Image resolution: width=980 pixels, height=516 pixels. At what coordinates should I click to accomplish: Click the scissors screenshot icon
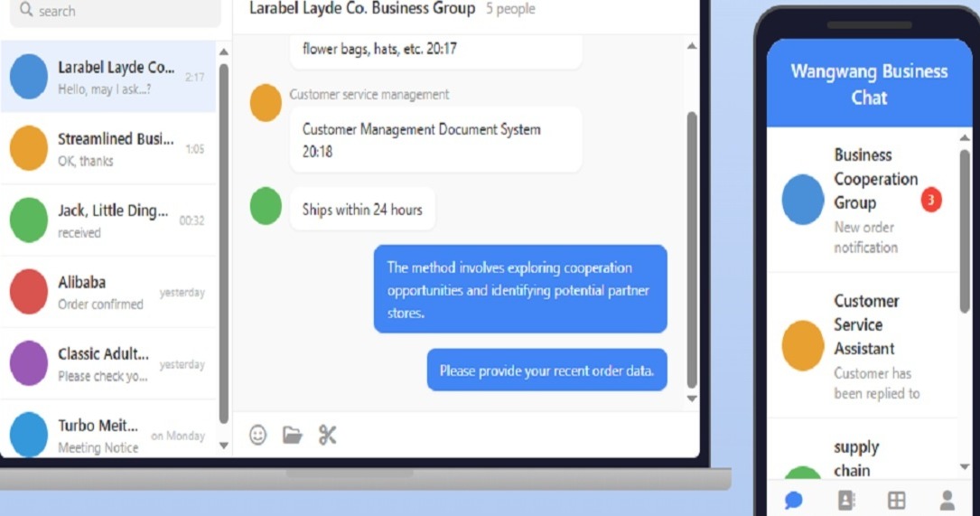click(x=328, y=435)
